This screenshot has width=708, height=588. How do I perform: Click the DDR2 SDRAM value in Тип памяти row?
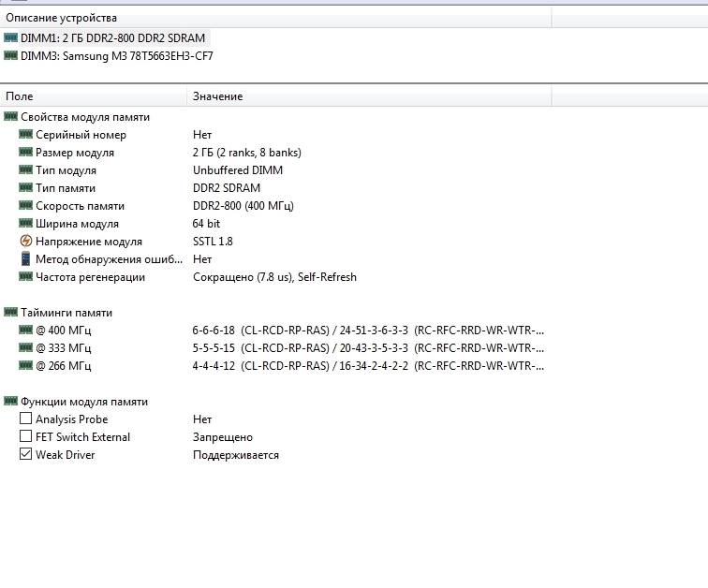coord(227,187)
